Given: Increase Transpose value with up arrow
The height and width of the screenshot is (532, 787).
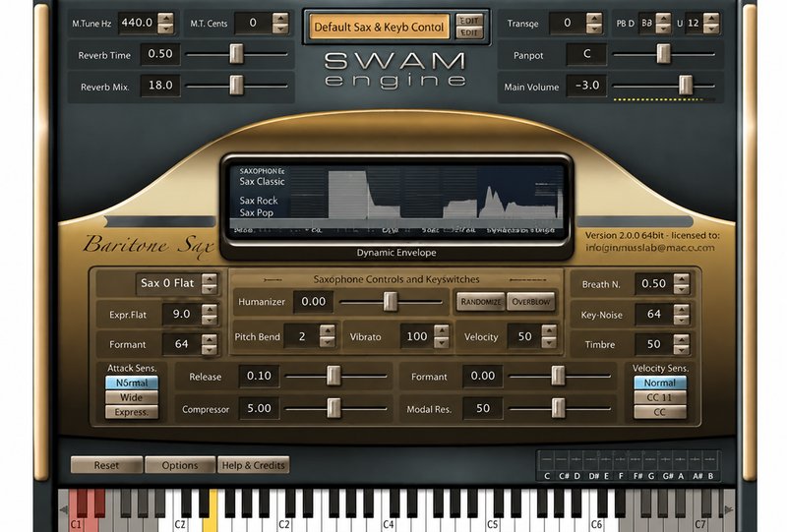Looking at the screenshot, I should (594, 18).
